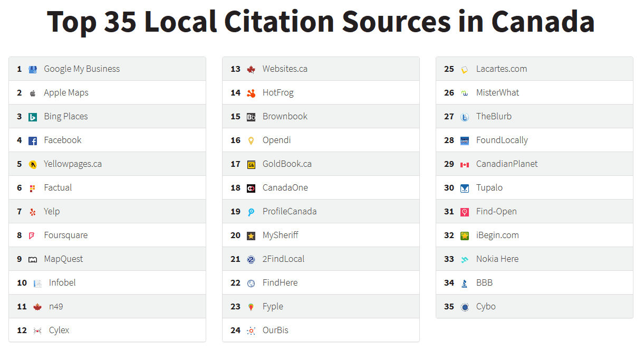
Task: Select the Nokia Here icon
Action: pyautogui.click(x=465, y=259)
